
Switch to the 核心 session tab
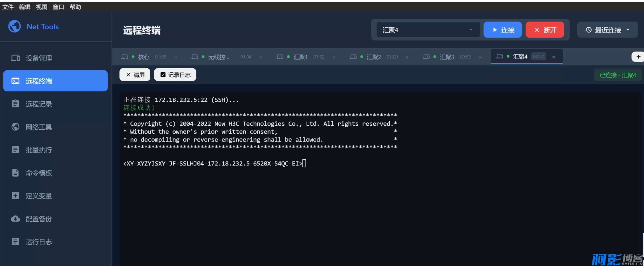point(144,57)
